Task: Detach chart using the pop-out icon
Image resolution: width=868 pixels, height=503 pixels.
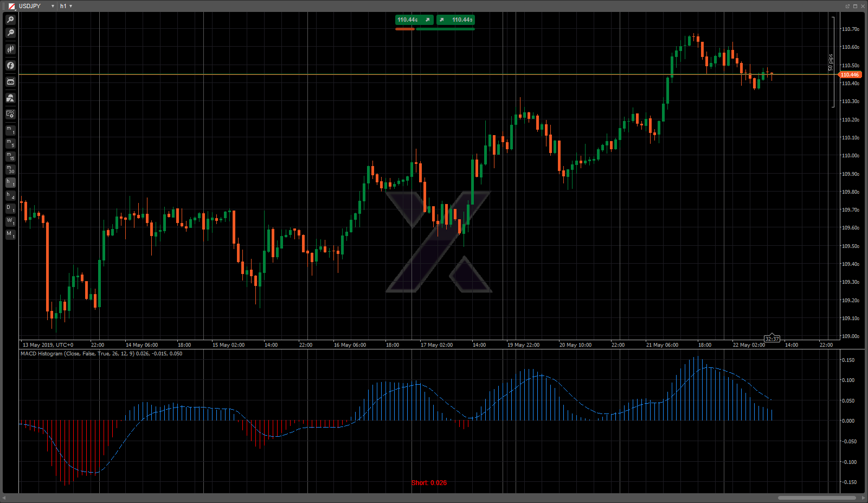Action: tap(847, 6)
